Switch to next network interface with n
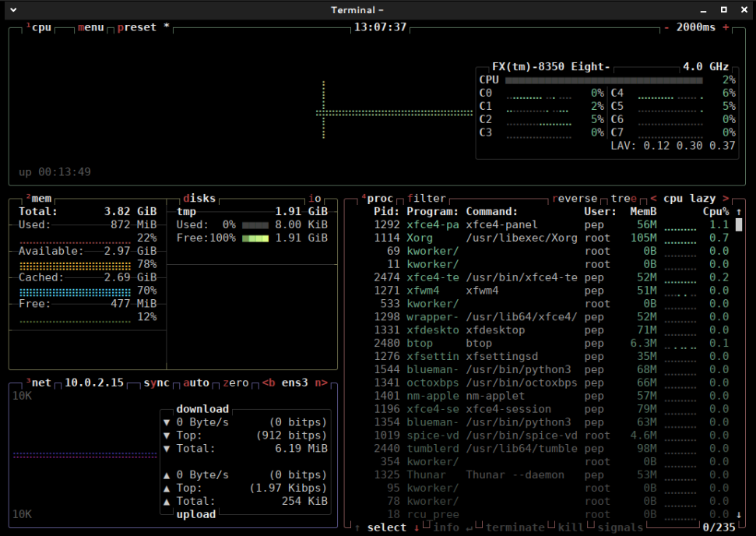This screenshot has width=756, height=536. click(x=321, y=383)
